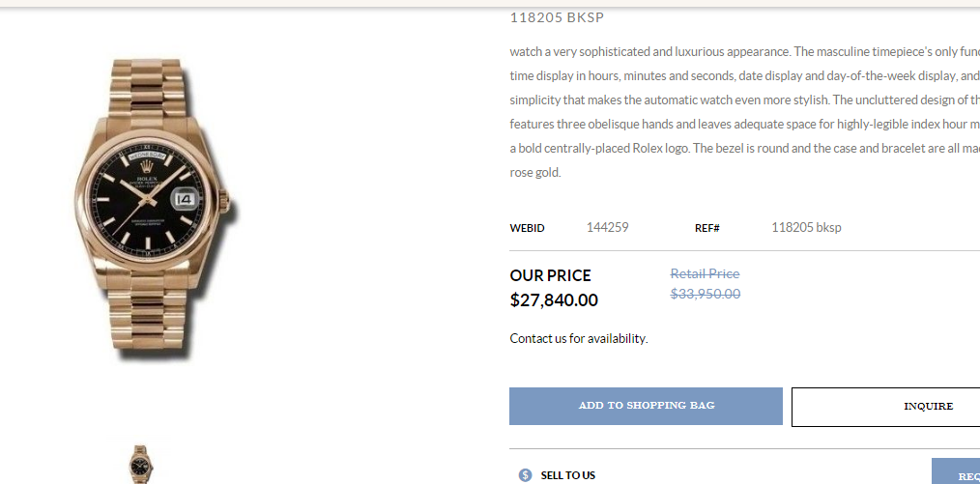This screenshot has height=484, width=980.
Task: Click the reference value 118205 bksp
Action: click(806, 227)
